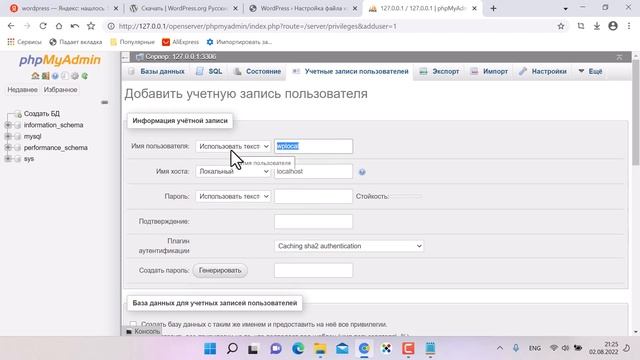
Task: Open Windows Start menu
Action: 210,349
